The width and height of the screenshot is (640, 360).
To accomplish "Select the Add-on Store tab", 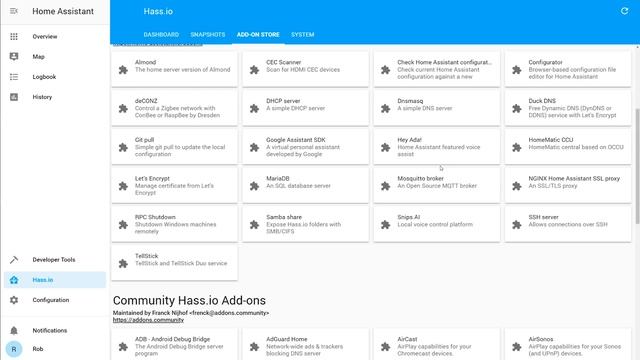I will [x=258, y=35].
